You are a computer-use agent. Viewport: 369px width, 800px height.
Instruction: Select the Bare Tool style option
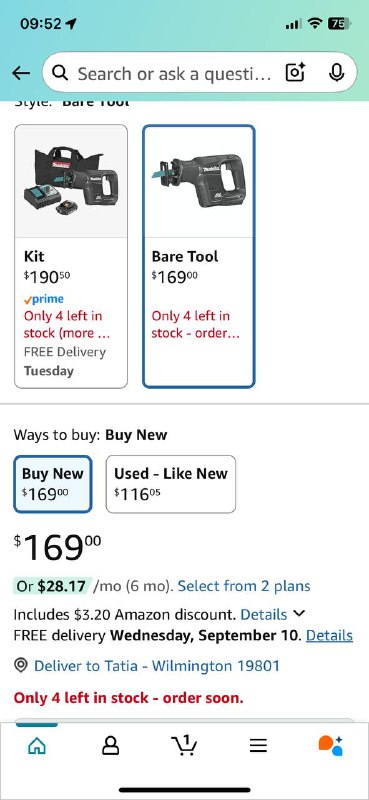click(199, 256)
